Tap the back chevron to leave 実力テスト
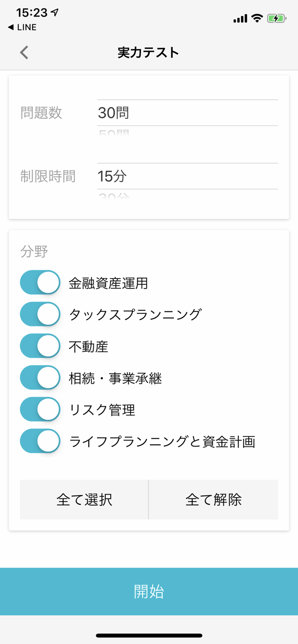The height and width of the screenshot is (644, 298). [x=24, y=52]
